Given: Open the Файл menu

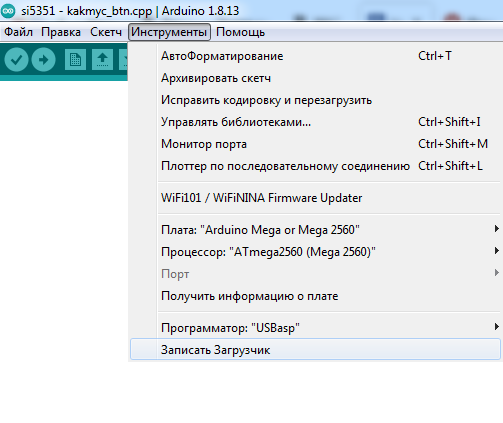Looking at the screenshot, I should (18, 32).
